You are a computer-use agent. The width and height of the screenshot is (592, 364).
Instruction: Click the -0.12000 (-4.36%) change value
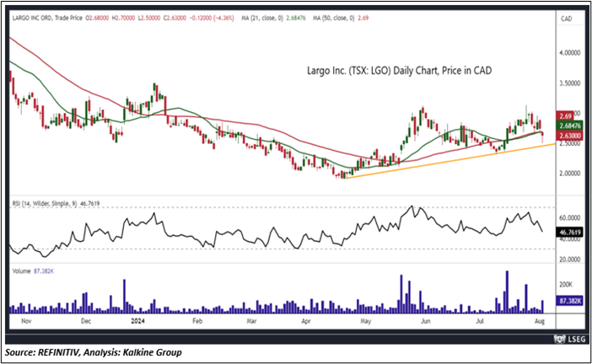coord(212,18)
